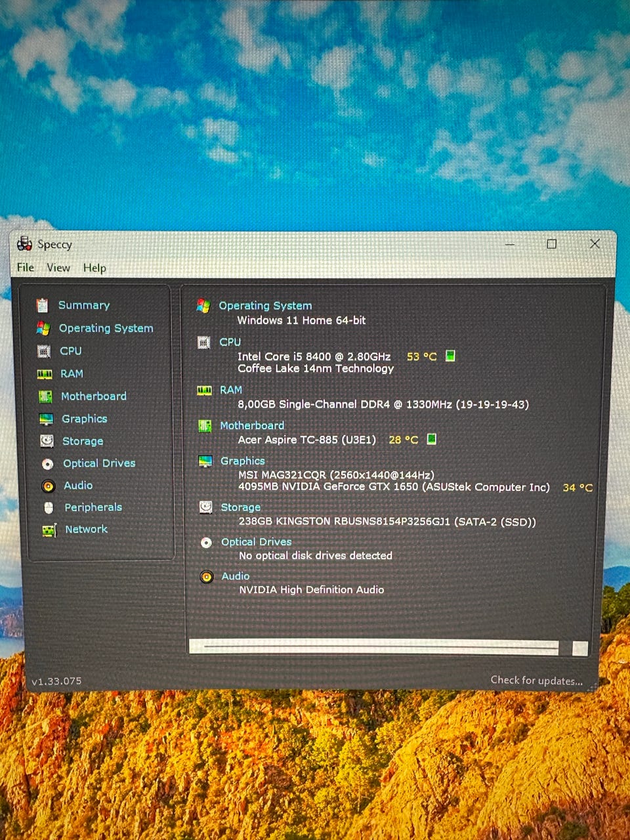The image size is (630, 840).
Task: Click the Operating System sidebar Windows flag icon
Action: pyautogui.click(x=43, y=328)
